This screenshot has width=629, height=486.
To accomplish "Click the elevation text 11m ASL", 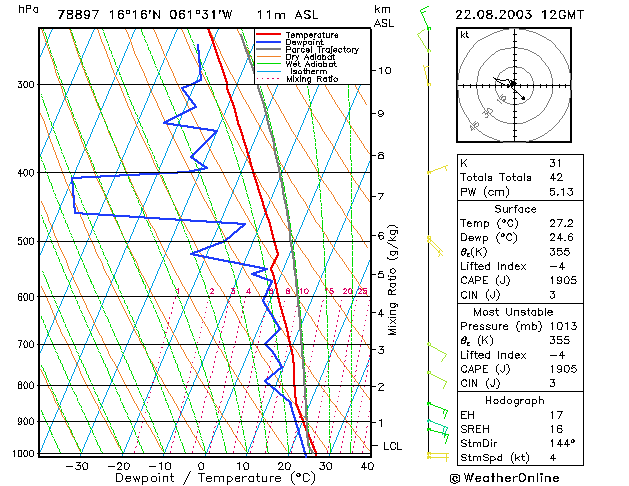I will coord(287,15).
